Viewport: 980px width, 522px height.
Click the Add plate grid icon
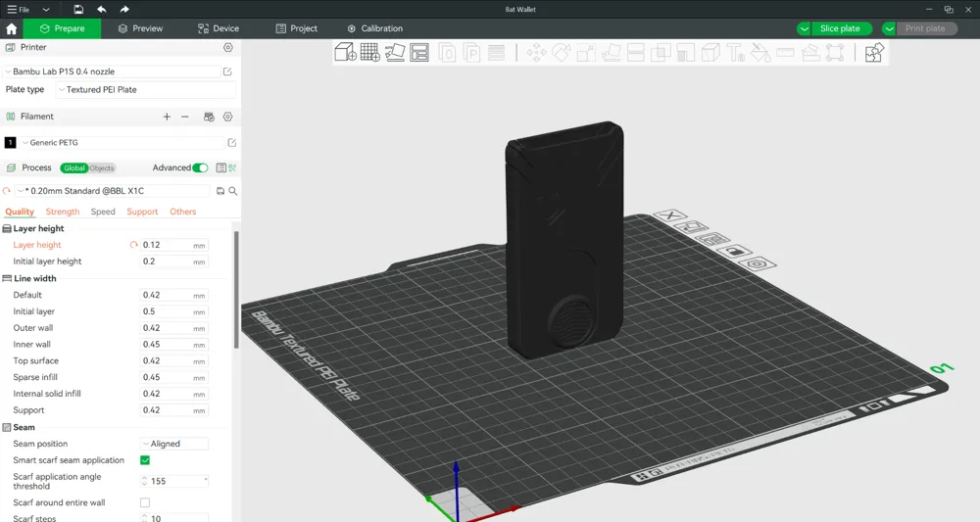click(x=370, y=53)
